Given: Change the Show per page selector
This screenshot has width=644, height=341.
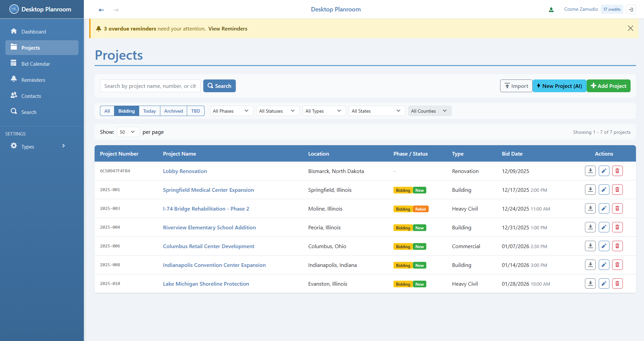Looking at the screenshot, I should click(127, 132).
